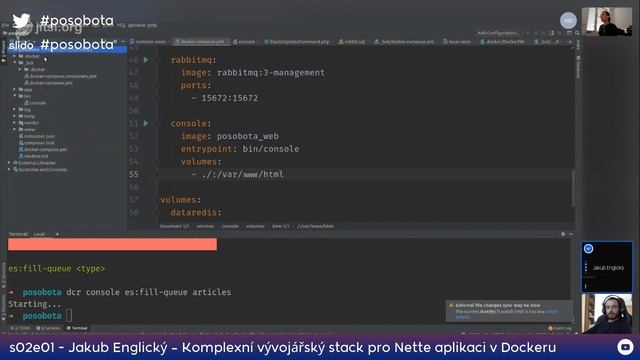The height and width of the screenshot is (360, 640).
Task: Click the 'entrypoint: bin/console' line
Action: [x=240, y=149]
